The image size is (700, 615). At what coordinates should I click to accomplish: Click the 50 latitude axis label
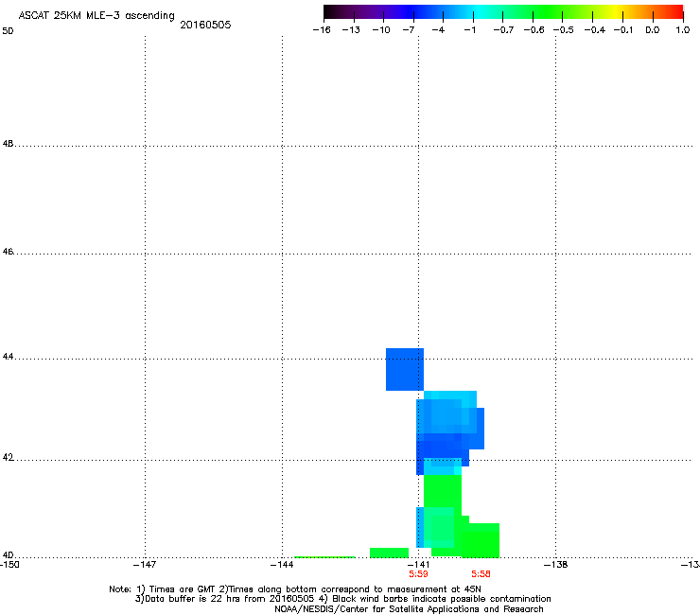(x=8, y=31)
